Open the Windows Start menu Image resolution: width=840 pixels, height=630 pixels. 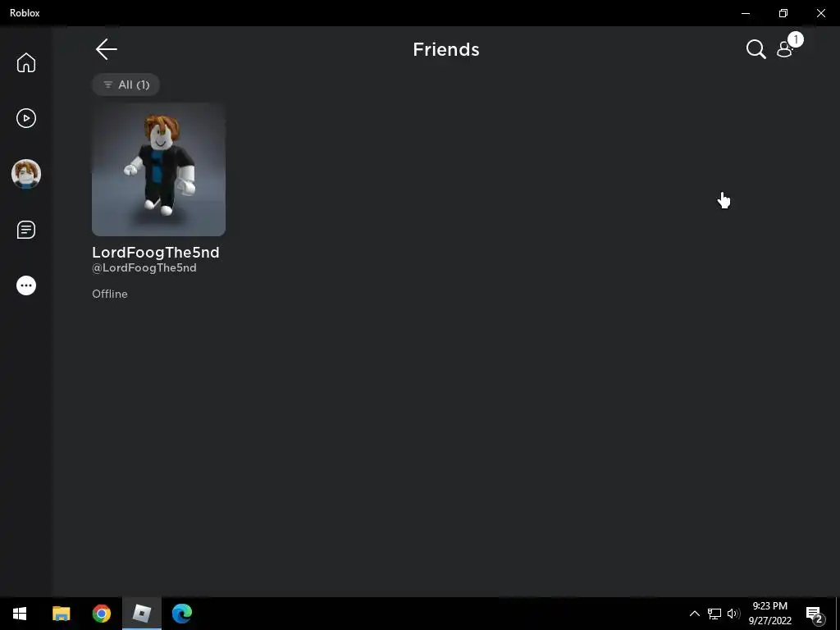click(x=20, y=614)
